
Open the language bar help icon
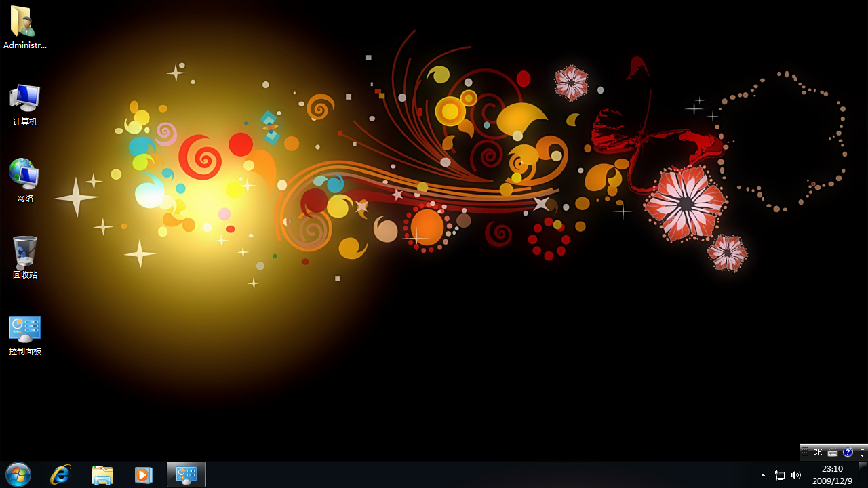coord(848,452)
